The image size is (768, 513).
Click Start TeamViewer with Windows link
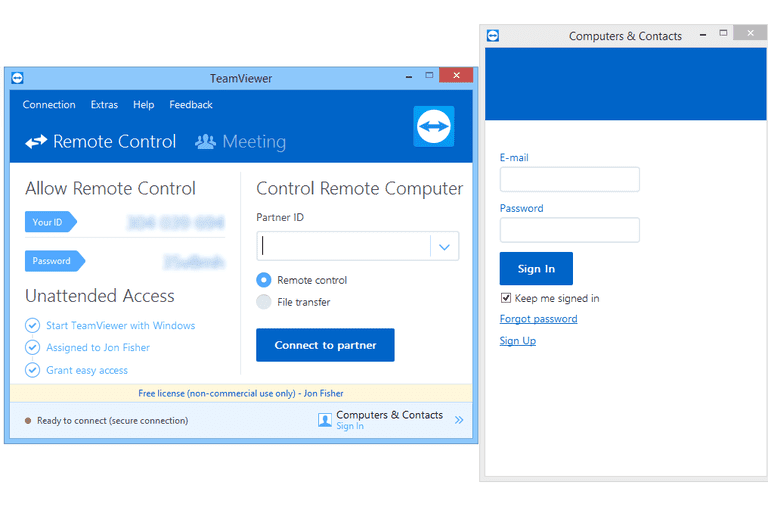(x=120, y=325)
